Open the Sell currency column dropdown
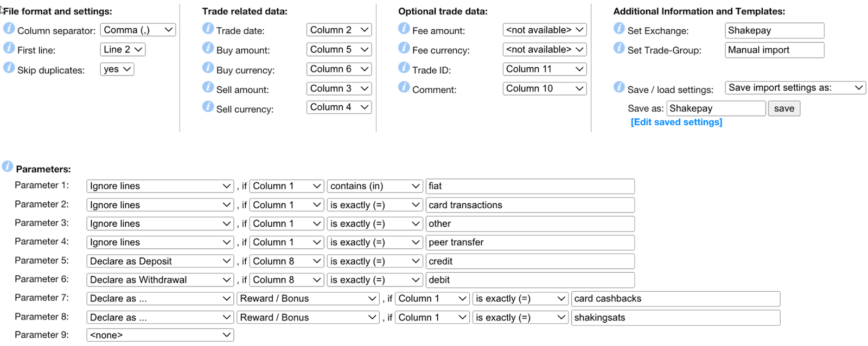The height and width of the screenshot is (346, 868). [339, 107]
